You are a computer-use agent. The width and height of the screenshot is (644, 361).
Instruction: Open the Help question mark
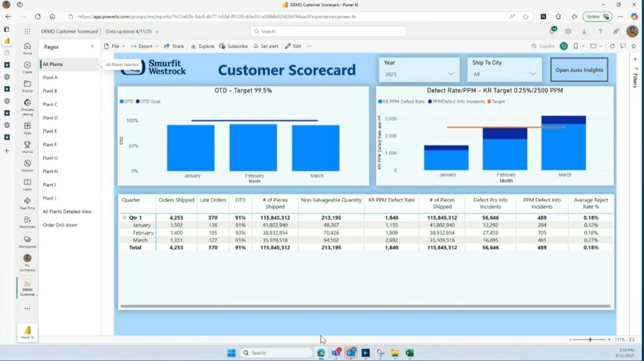click(600, 31)
